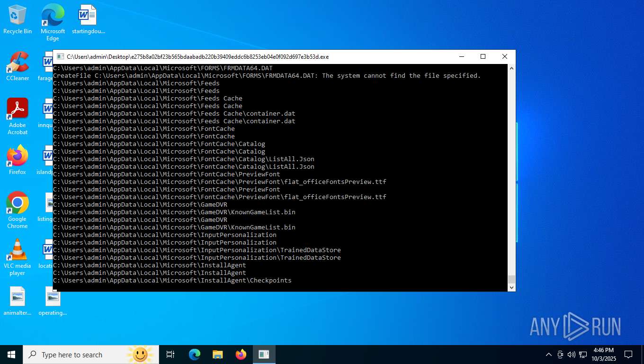Click the last 'Feeds Cache\container.dat' line
The height and width of the screenshot is (364, 644).
point(174,121)
